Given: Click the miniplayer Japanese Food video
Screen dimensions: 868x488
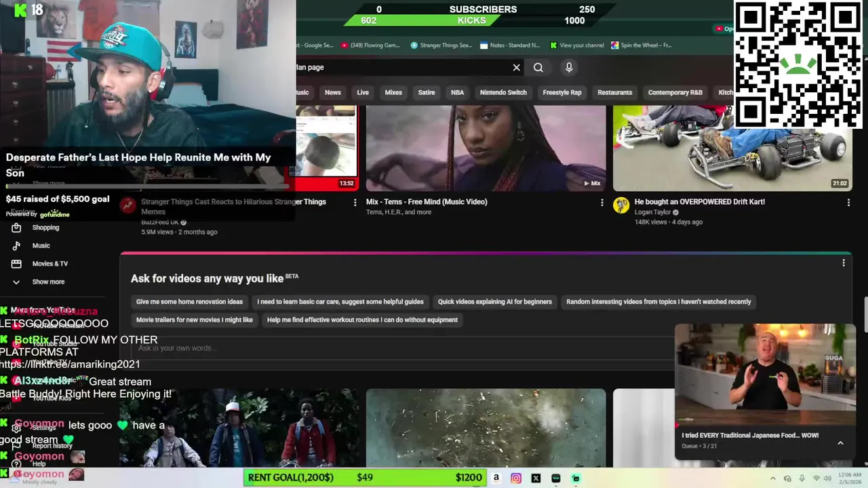Looking at the screenshot, I should pyautogui.click(x=765, y=374).
